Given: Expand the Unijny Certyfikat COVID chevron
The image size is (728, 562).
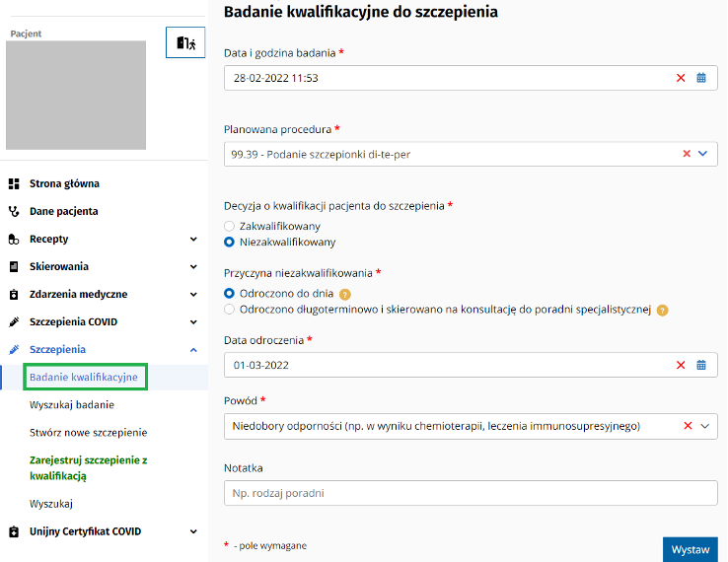Looking at the screenshot, I should [x=193, y=531].
